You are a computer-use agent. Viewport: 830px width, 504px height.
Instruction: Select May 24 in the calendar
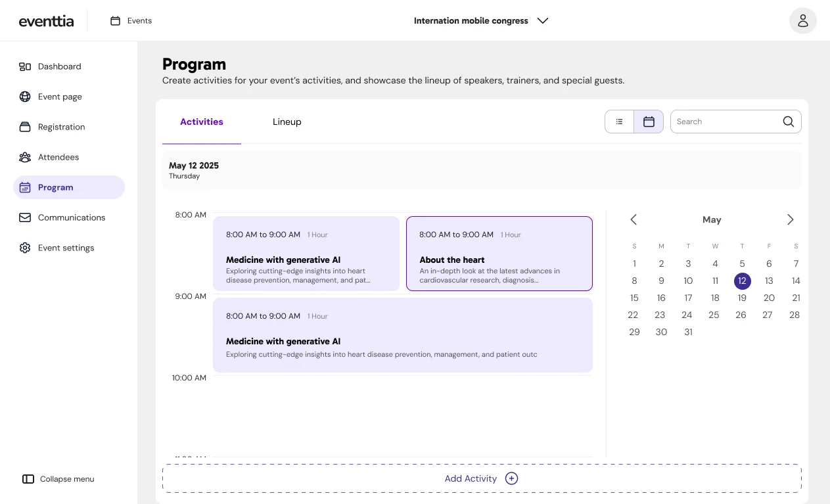(687, 315)
